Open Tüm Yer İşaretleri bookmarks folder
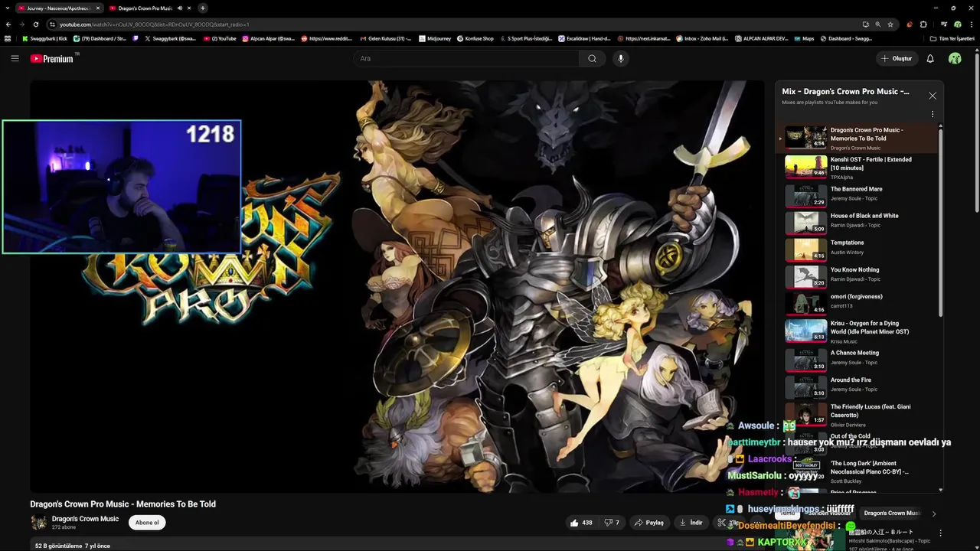Image resolution: width=980 pixels, height=551 pixels. [952, 38]
